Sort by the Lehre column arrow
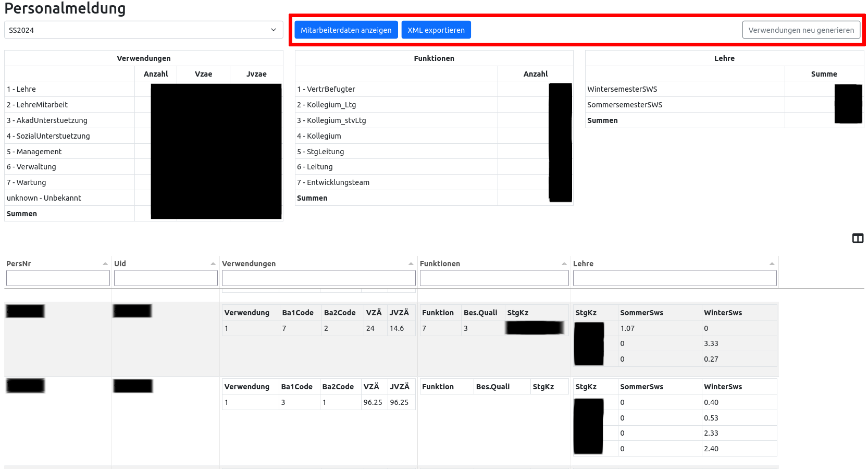 [x=772, y=264]
